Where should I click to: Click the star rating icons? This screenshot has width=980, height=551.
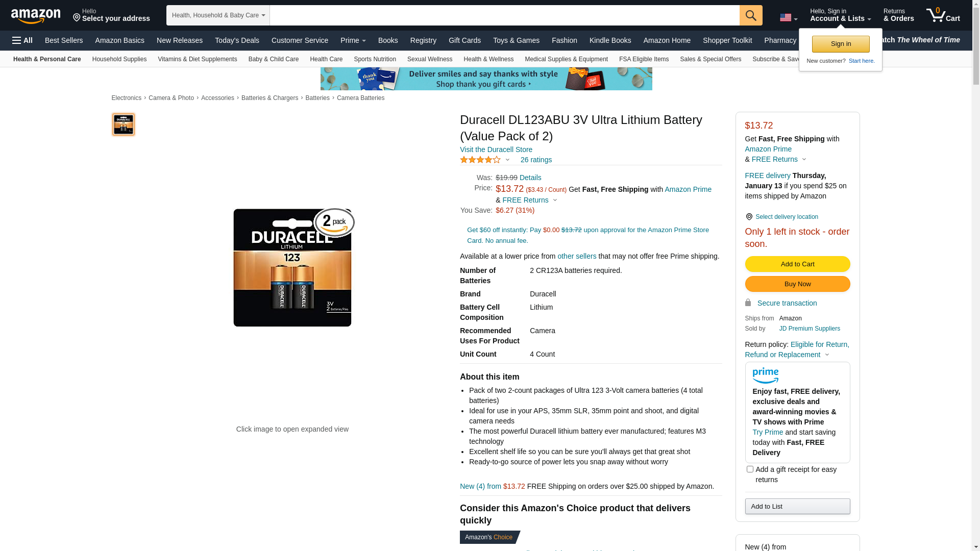click(x=480, y=160)
